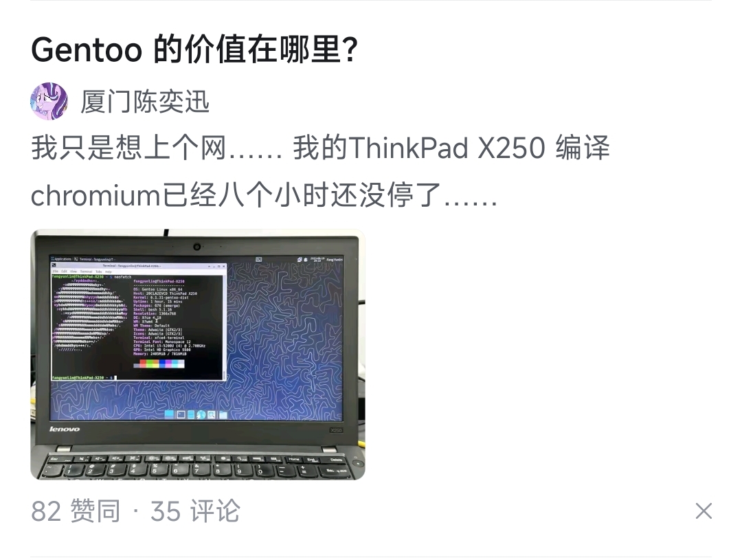
Task: Open the file manager drawer dock icon
Action: (191, 414)
